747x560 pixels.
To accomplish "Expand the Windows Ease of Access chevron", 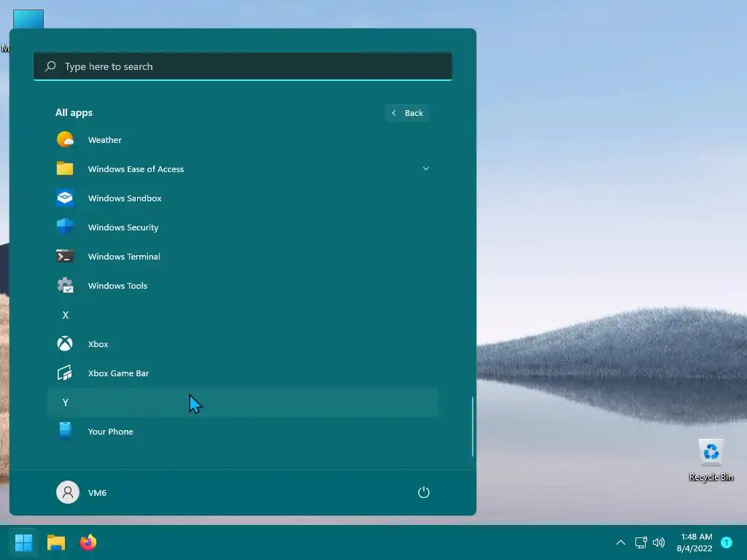I will 426,168.
